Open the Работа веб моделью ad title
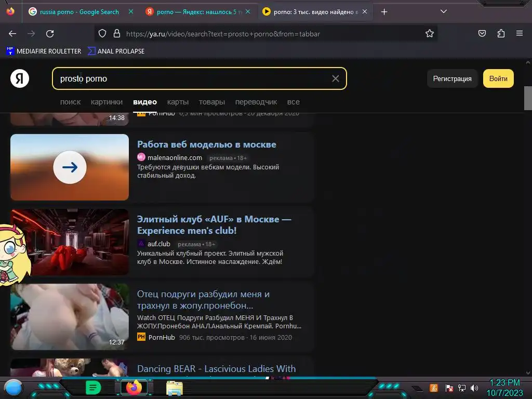Screen dimensions: 532x399 point(207,144)
